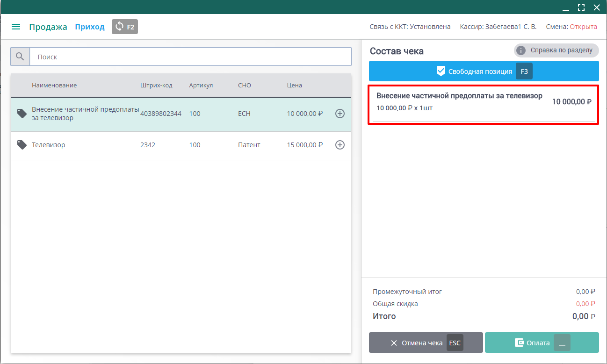Close the cash register window

point(597,7)
